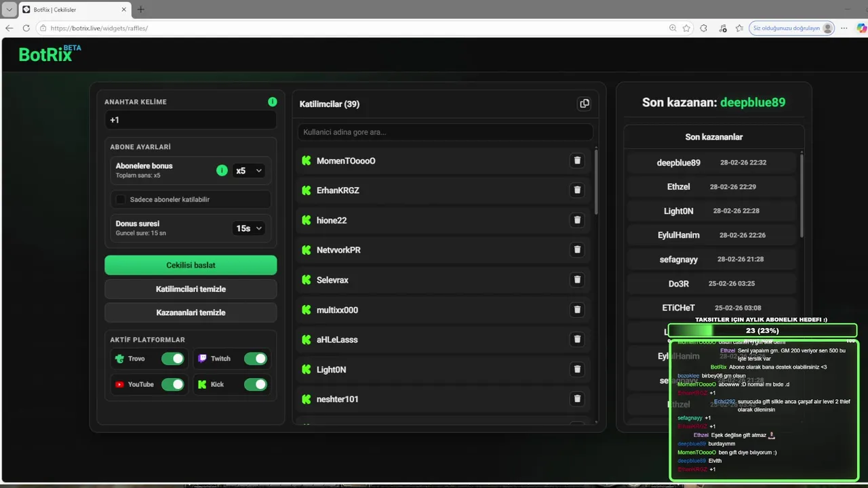Select participant name MomenTOoooO
The image size is (868, 488).
[x=346, y=161]
